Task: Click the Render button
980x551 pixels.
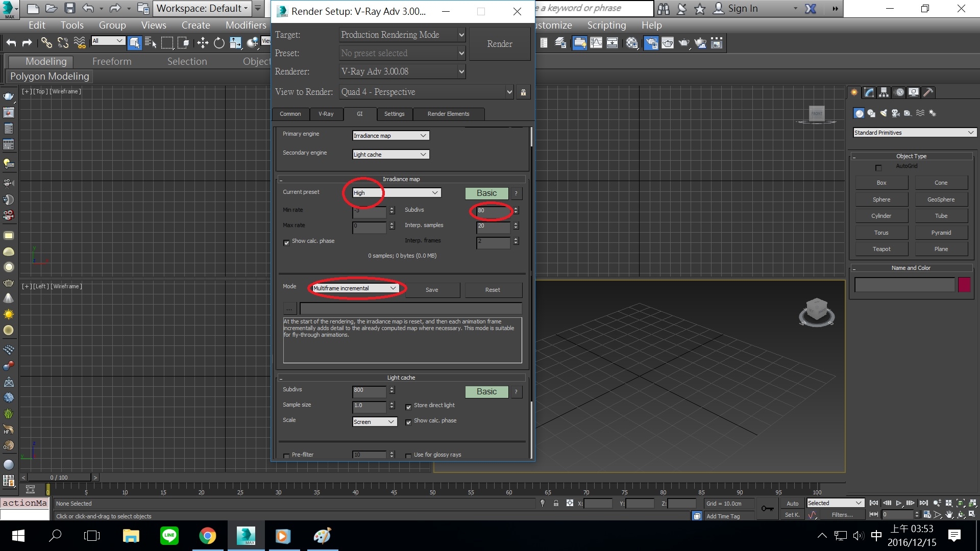Action: [500, 44]
